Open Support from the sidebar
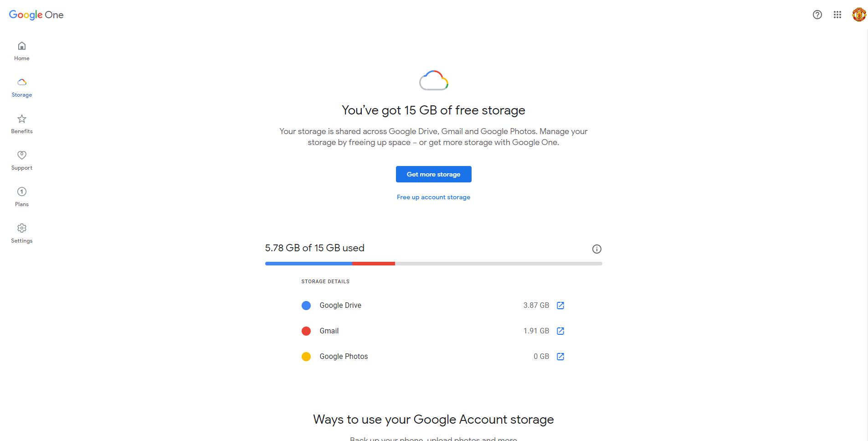The width and height of the screenshot is (868, 441). [22, 160]
